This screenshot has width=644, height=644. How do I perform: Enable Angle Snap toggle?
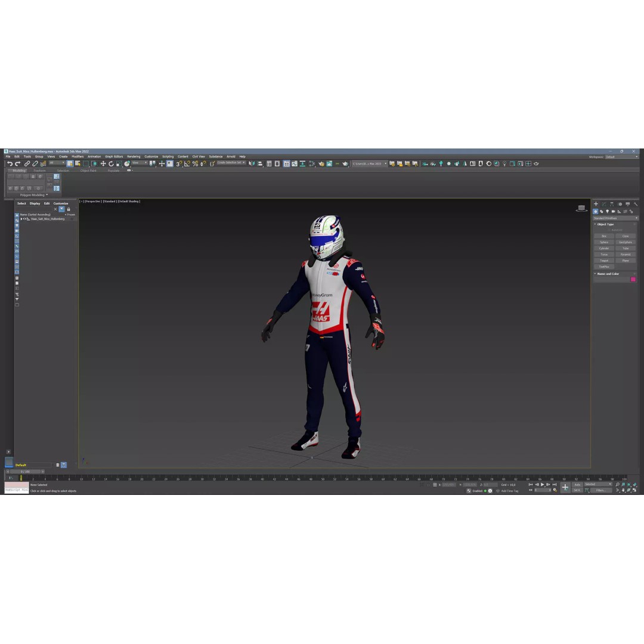click(187, 164)
